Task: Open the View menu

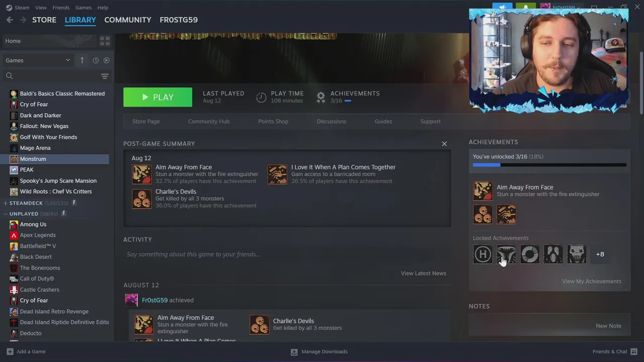Action: tap(41, 8)
